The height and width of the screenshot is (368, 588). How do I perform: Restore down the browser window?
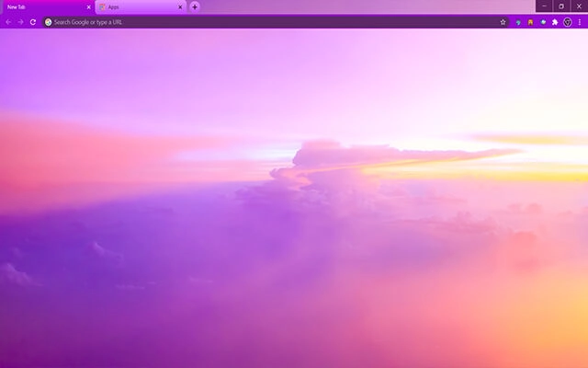tap(561, 6)
